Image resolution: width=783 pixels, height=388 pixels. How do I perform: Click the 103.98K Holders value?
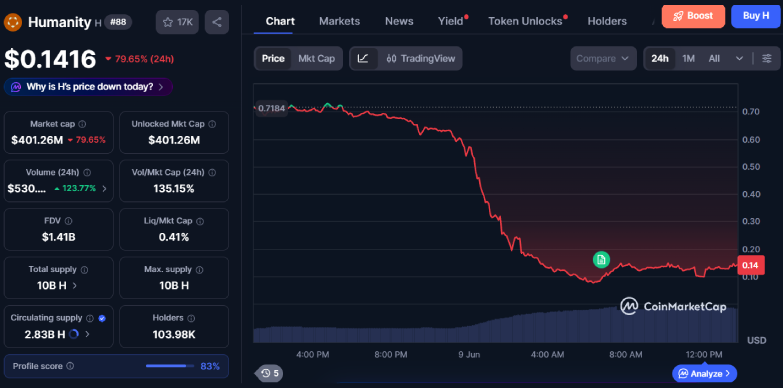(x=174, y=334)
